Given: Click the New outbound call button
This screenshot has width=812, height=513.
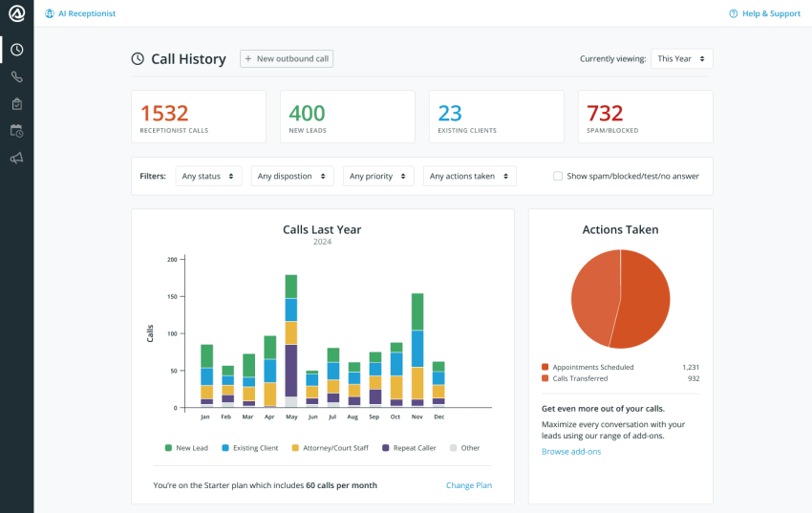Looking at the screenshot, I should tap(287, 59).
